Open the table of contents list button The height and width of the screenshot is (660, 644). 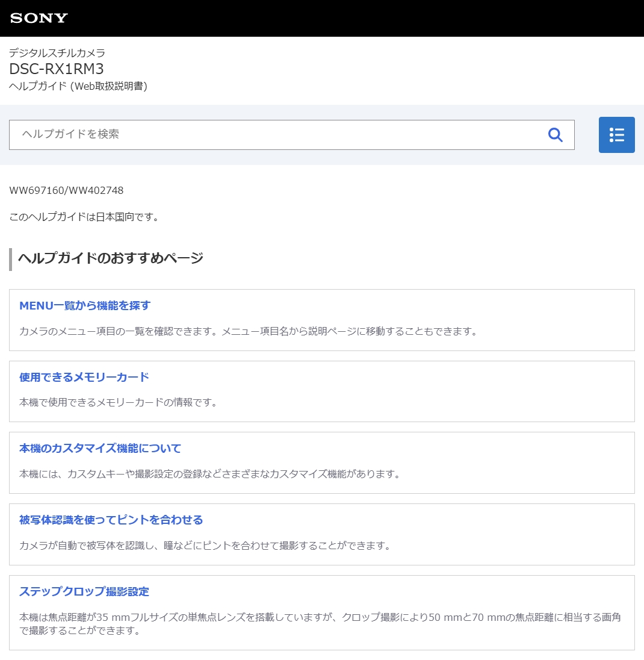point(617,135)
